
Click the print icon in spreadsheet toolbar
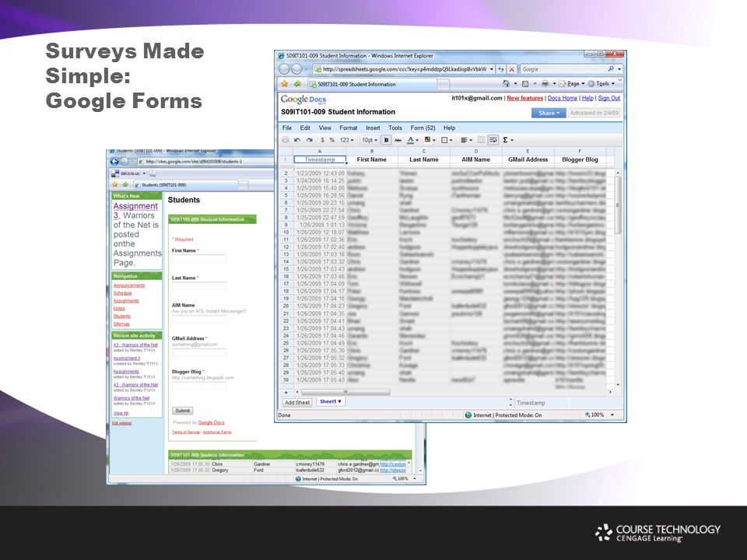[x=286, y=140]
